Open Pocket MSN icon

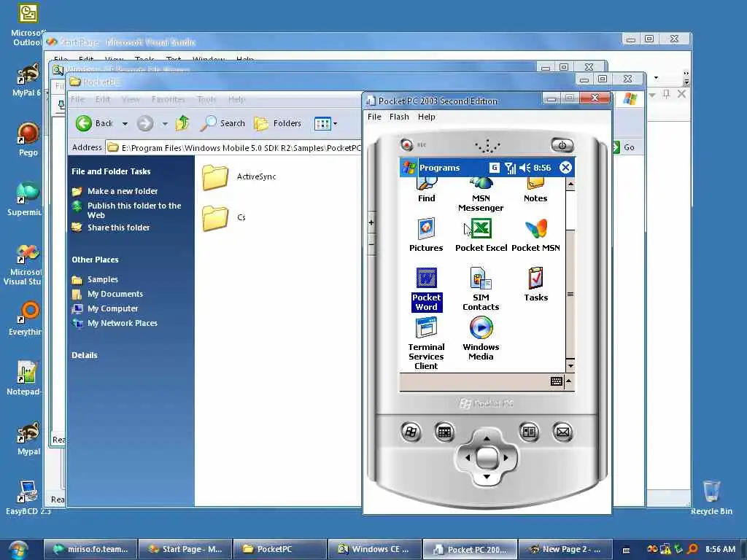pyautogui.click(x=535, y=235)
